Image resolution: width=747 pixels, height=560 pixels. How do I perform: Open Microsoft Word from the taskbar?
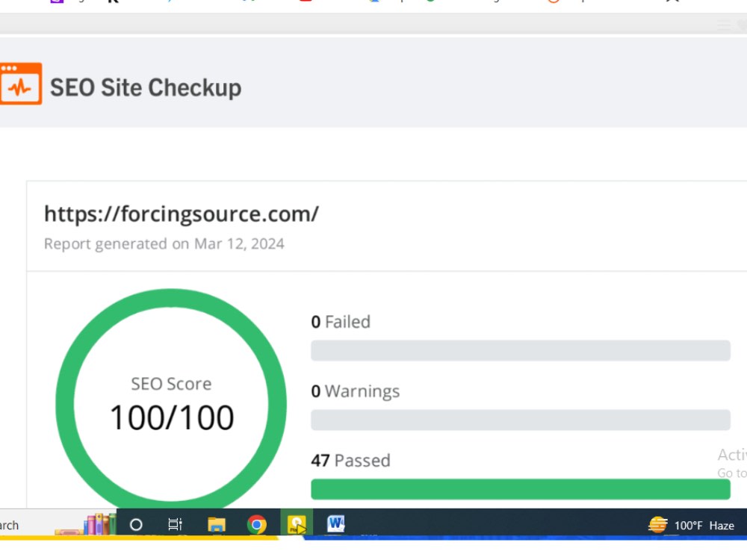336,524
